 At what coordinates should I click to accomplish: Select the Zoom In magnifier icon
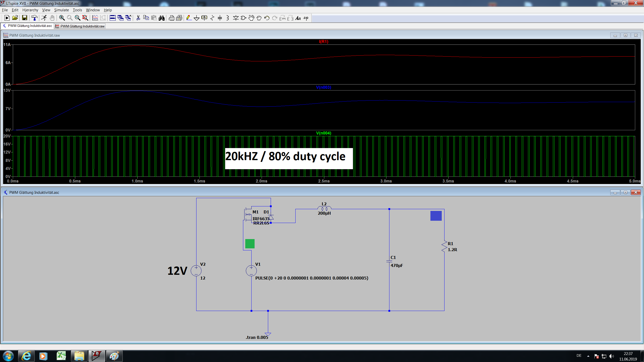62,18
